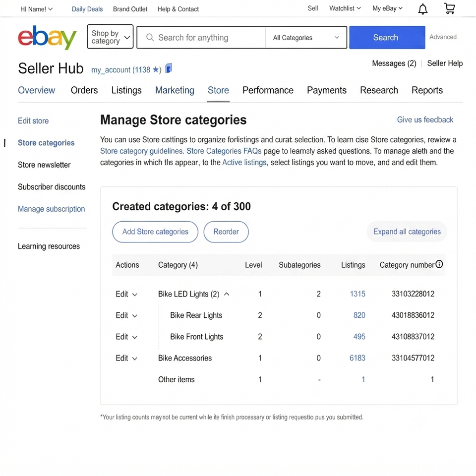
Task: Open the My eBay dropdown
Action: tap(387, 8)
